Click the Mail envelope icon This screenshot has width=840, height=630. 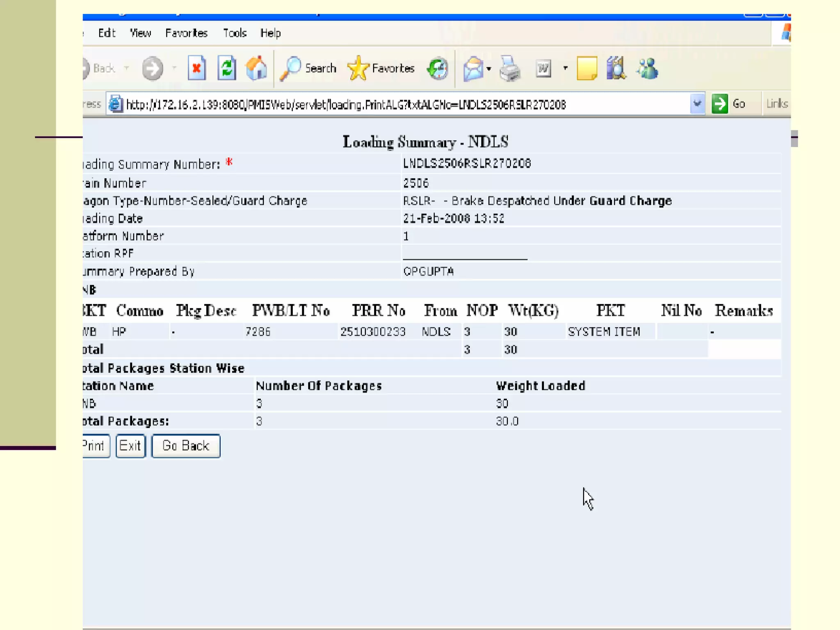click(x=473, y=68)
